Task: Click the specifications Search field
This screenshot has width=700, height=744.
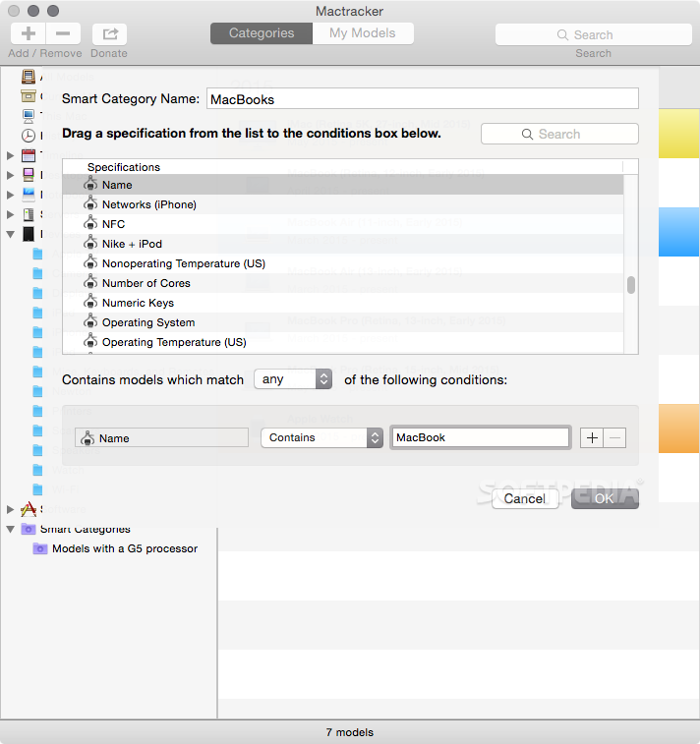Action: click(559, 134)
